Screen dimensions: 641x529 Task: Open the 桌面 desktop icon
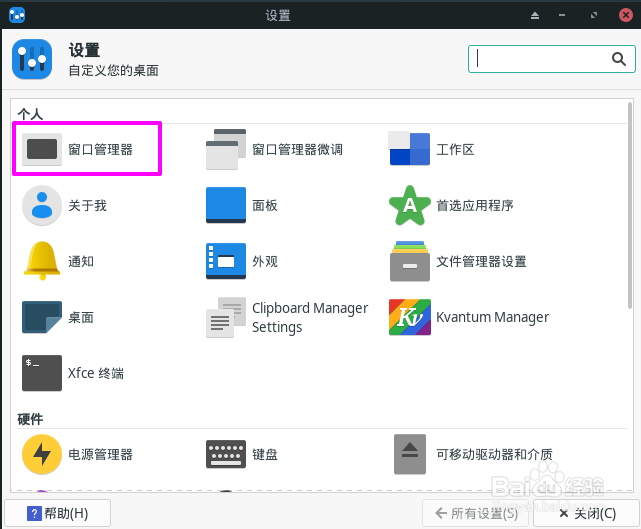tap(42, 317)
